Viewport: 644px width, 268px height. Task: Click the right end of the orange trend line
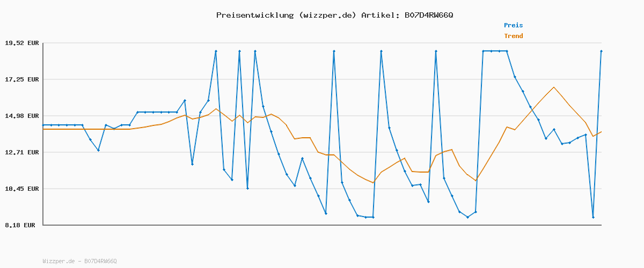(601, 132)
